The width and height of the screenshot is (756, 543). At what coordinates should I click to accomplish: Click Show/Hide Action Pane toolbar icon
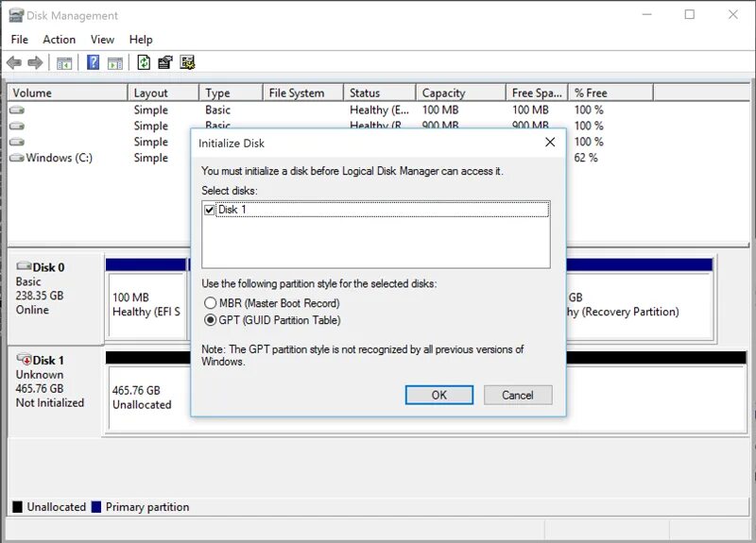pyautogui.click(x=114, y=62)
